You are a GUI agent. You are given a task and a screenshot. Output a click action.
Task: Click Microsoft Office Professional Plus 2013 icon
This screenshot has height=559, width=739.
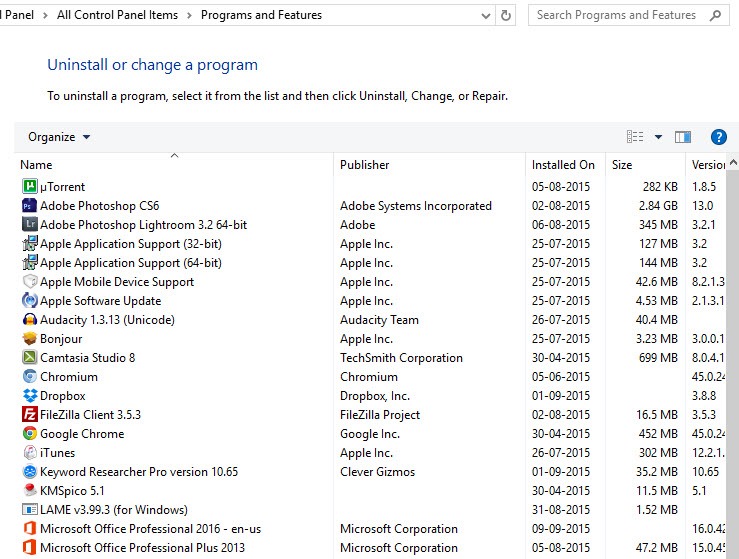click(x=30, y=548)
